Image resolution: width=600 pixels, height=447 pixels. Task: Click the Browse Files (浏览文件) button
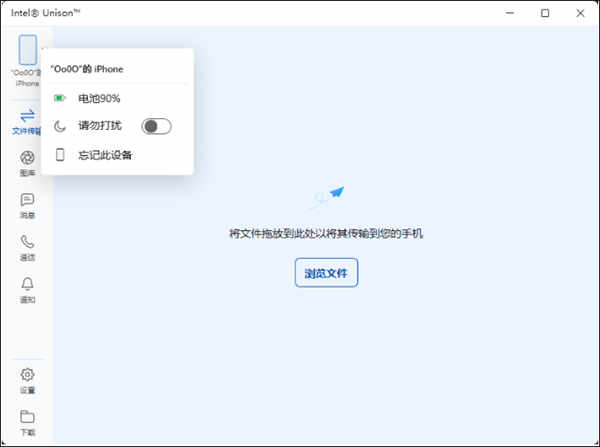pyautogui.click(x=326, y=272)
